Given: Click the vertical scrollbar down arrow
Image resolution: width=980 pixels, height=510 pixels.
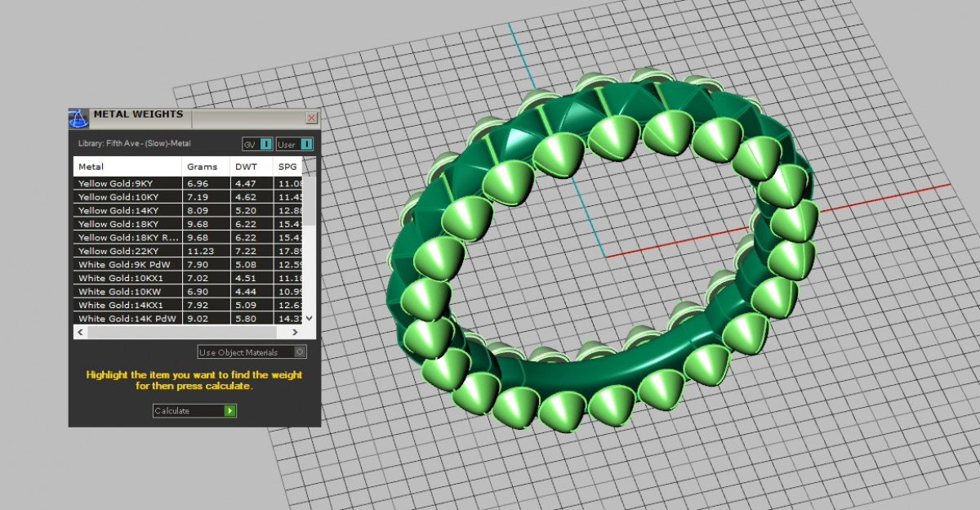Looking at the screenshot, I should tap(309, 319).
